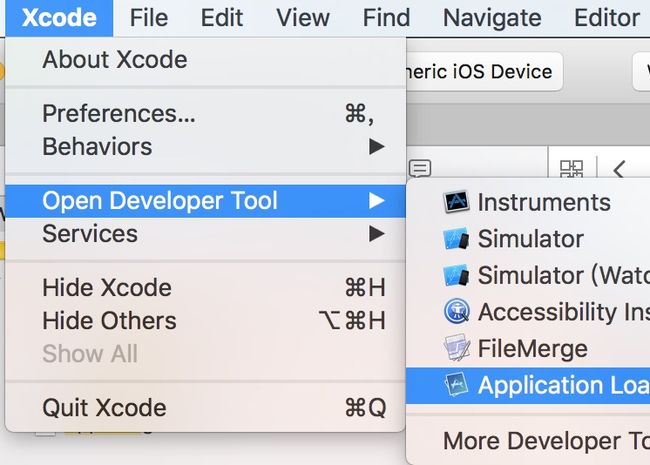The height and width of the screenshot is (465, 650).
Task: Expand the Open Developer Tool arrow
Action: [x=376, y=201]
